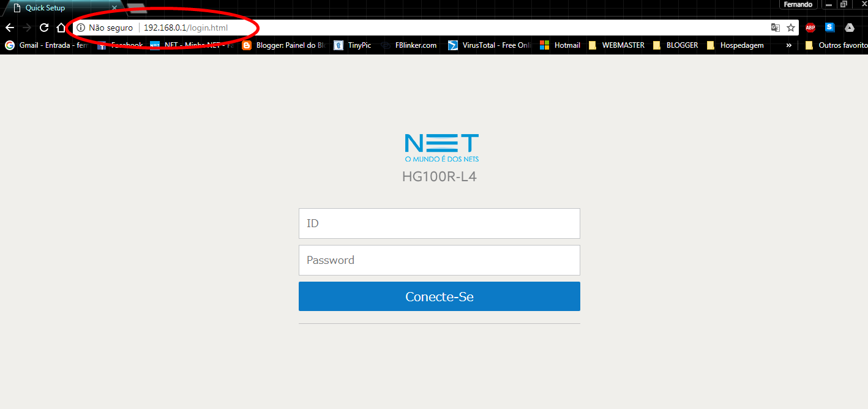Show more bookmarks with the chevron
868x409 pixels.
pyautogui.click(x=789, y=45)
